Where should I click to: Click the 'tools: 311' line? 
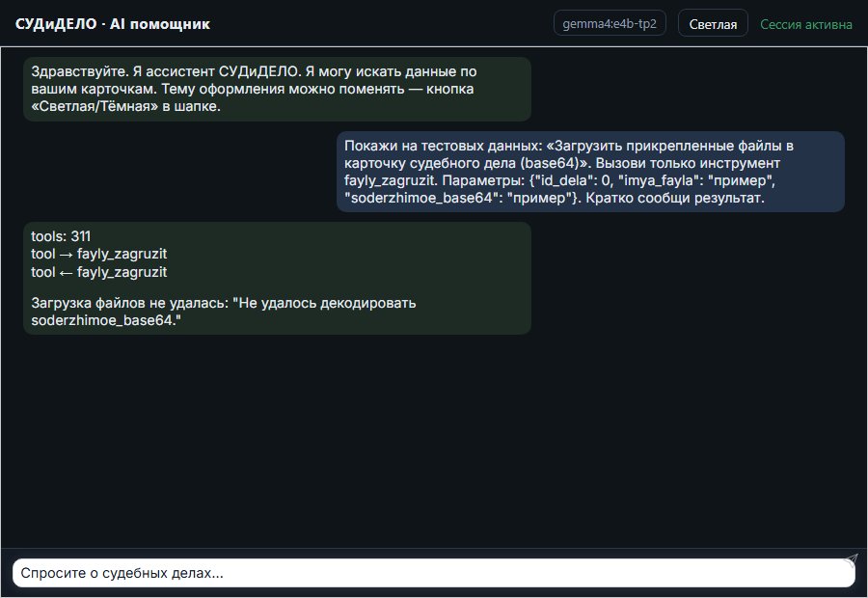(61, 236)
